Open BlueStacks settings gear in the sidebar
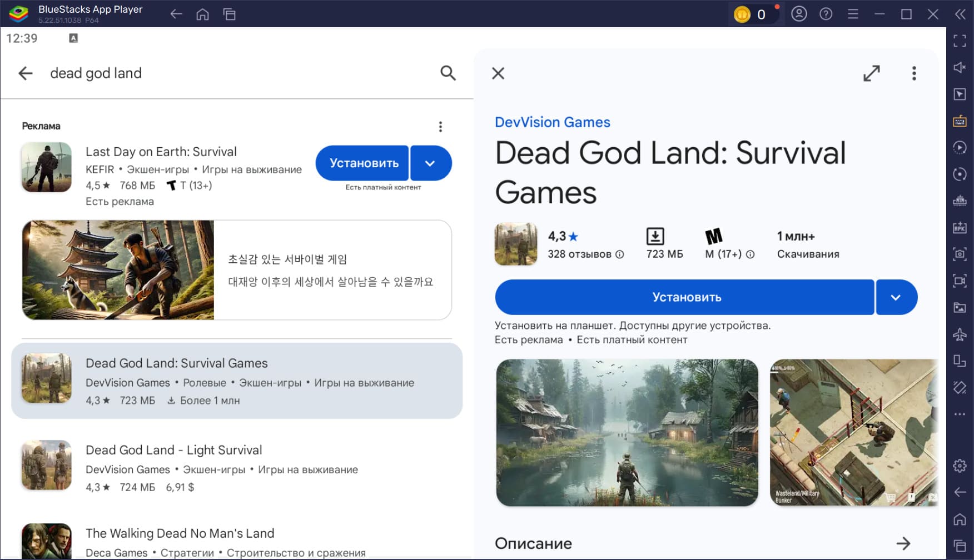 [960, 466]
